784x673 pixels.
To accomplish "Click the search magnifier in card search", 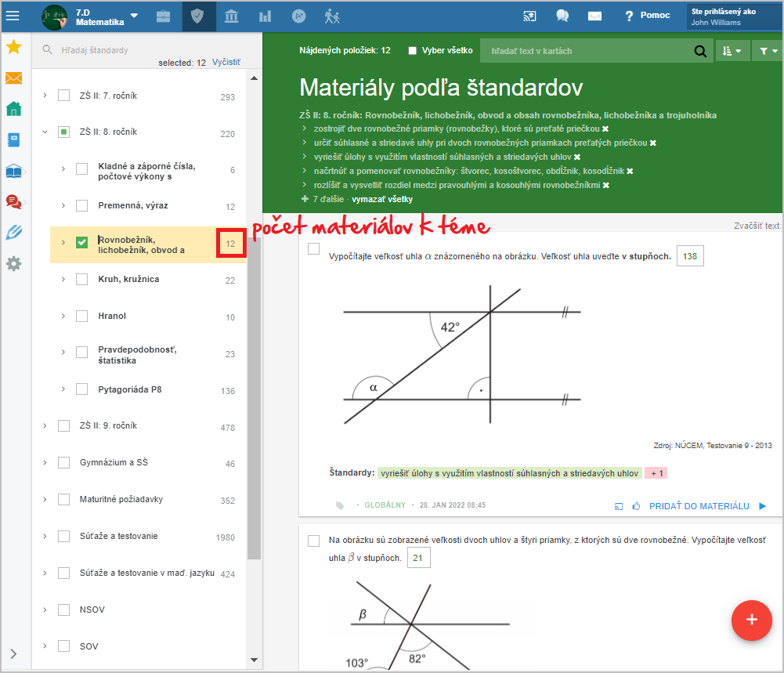I will [700, 51].
